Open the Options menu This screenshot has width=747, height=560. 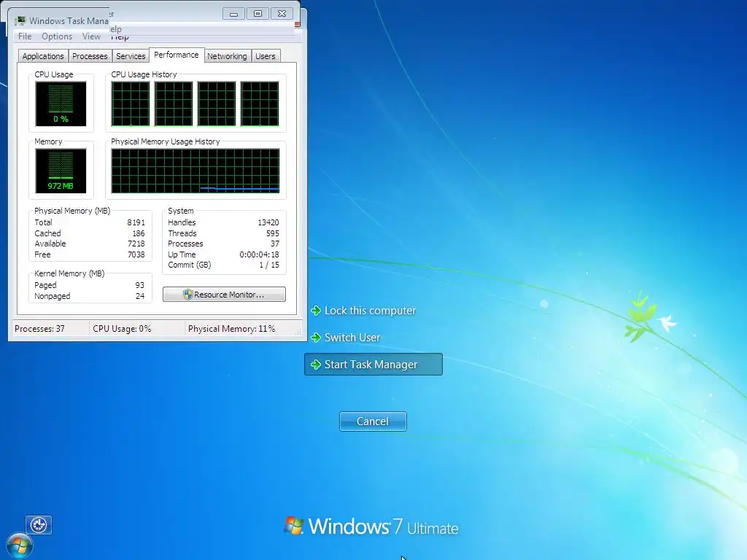click(57, 36)
